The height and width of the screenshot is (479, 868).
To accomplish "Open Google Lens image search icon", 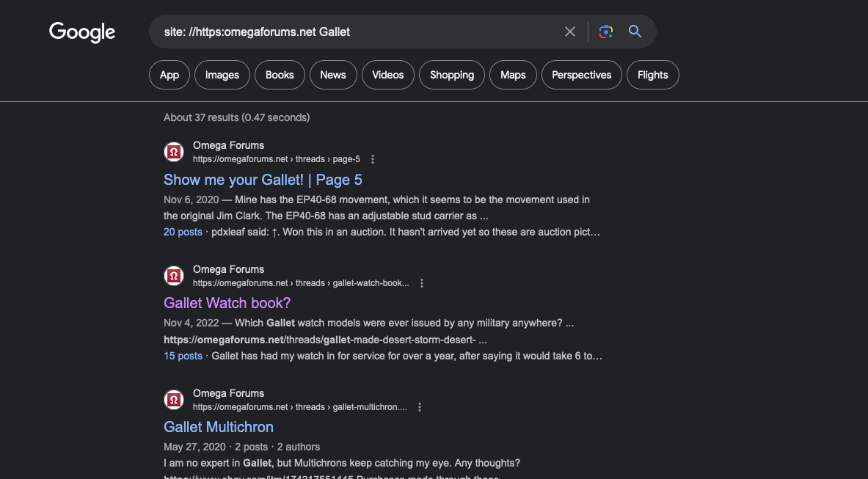I will point(605,32).
